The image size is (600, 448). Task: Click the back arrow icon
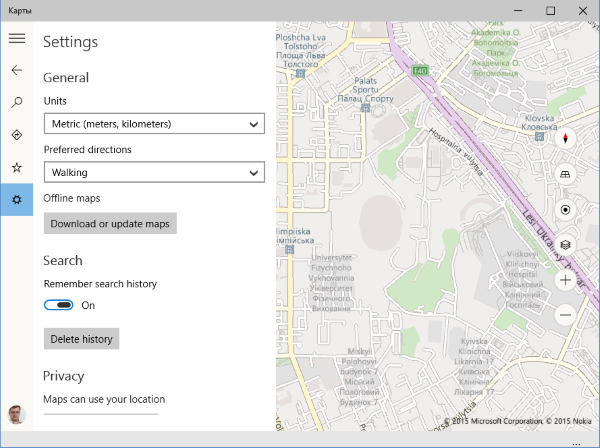(16, 70)
